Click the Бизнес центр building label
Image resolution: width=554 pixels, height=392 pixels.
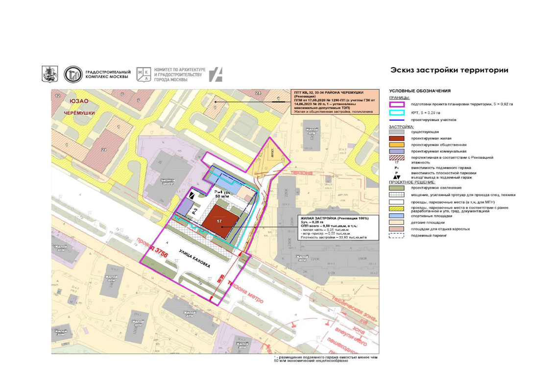coord(168,182)
